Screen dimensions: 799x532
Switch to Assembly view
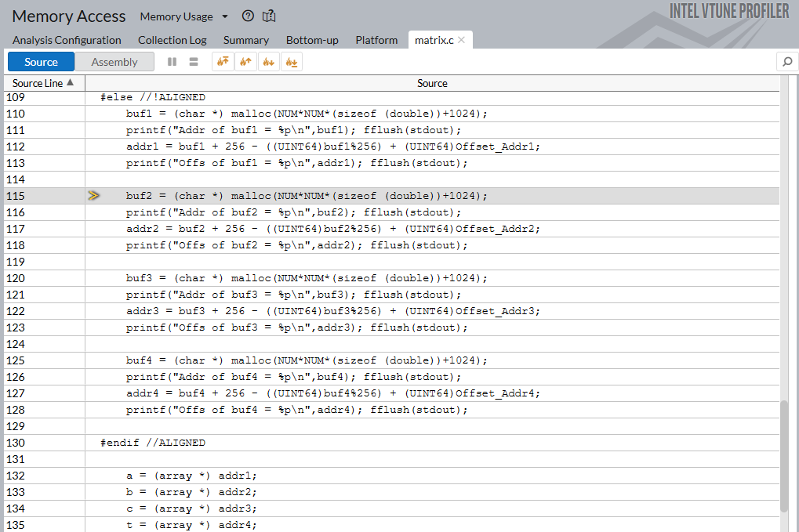114,62
